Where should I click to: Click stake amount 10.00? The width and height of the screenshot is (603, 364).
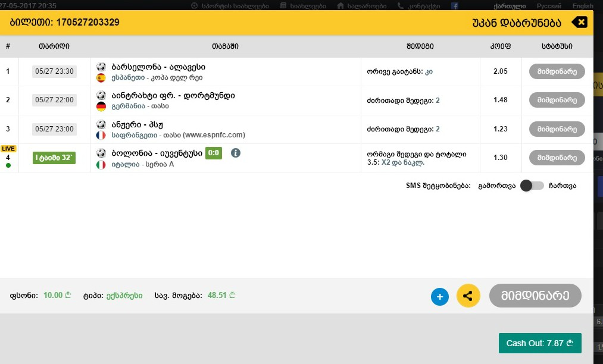click(57, 295)
